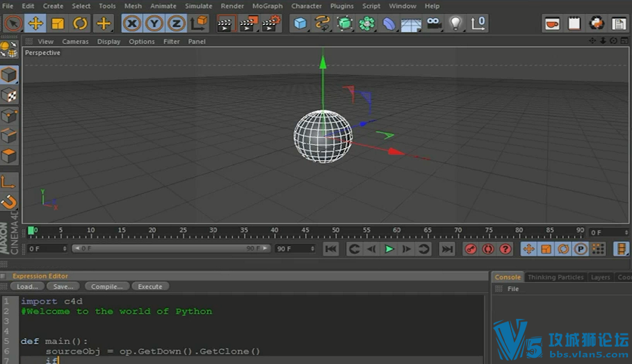
Task: Add a camera object
Action: coord(434,24)
